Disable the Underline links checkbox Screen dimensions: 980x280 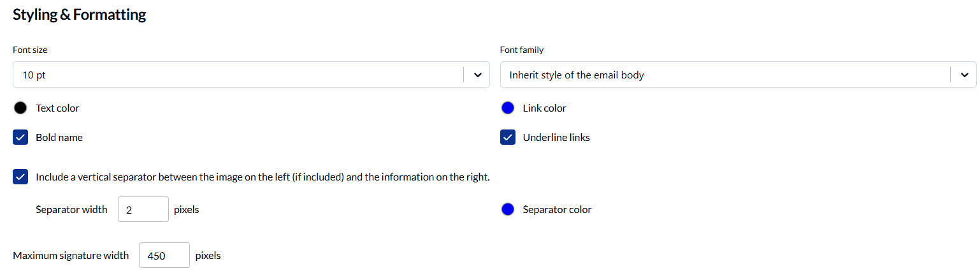[x=508, y=137]
